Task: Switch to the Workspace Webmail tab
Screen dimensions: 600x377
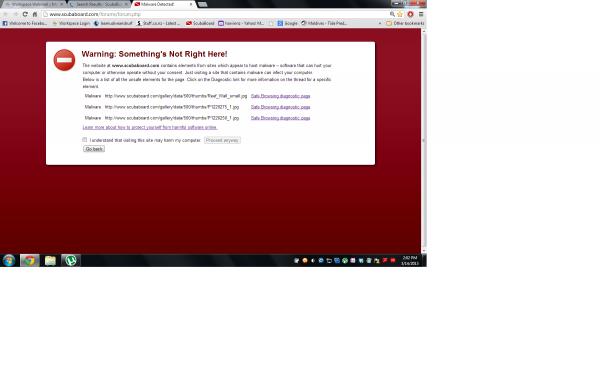Action: 34,4
